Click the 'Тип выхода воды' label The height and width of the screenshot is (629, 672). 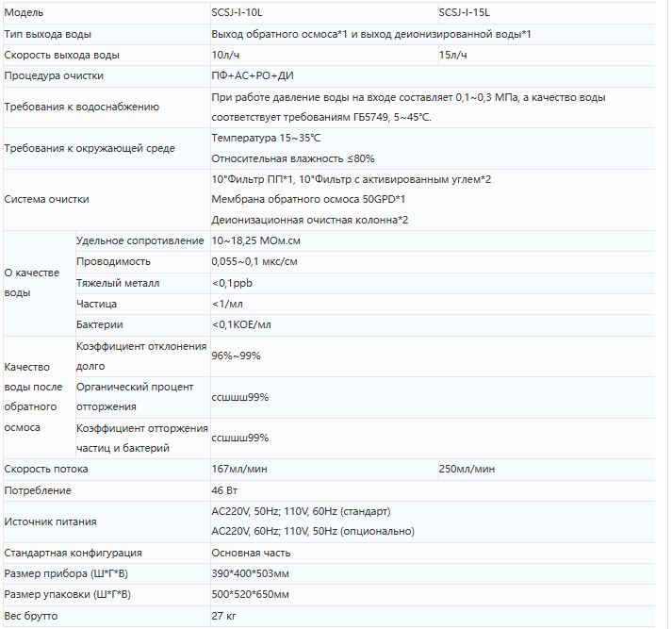pyautogui.click(x=48, y=34)
